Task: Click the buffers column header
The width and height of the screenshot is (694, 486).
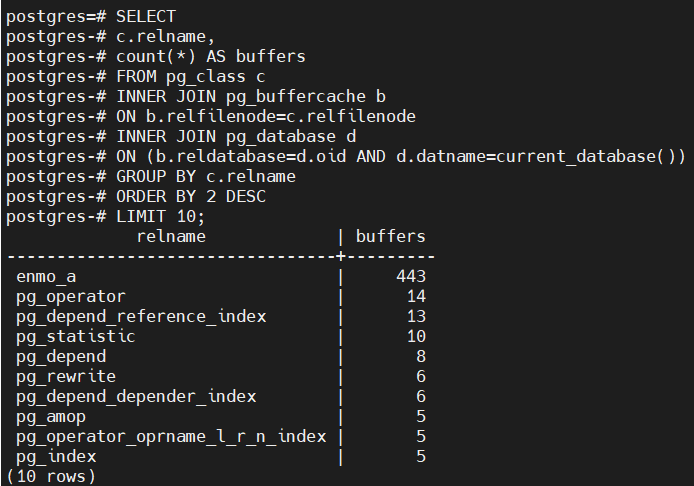Action: tap(391, 237)
